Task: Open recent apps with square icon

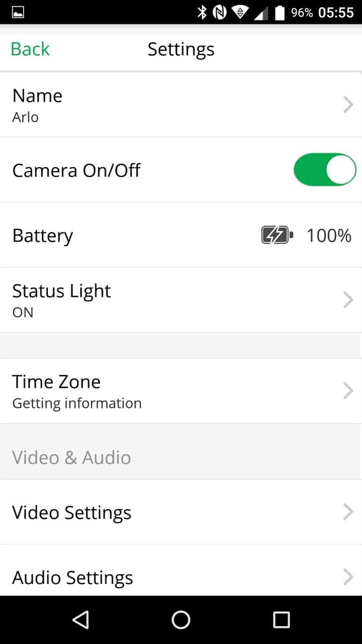Action: [281, 620]
